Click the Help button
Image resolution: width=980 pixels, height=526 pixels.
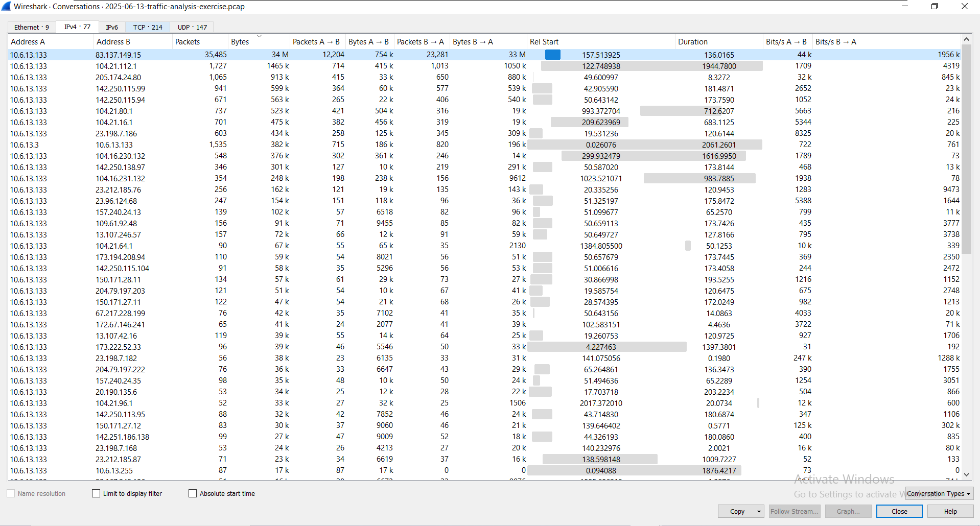950,511
